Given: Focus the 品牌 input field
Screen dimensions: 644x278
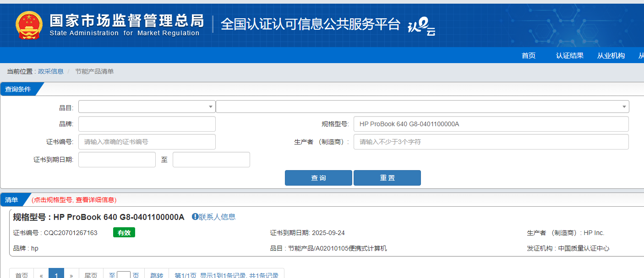Looking at the screenshot, I should click(147, 124).
